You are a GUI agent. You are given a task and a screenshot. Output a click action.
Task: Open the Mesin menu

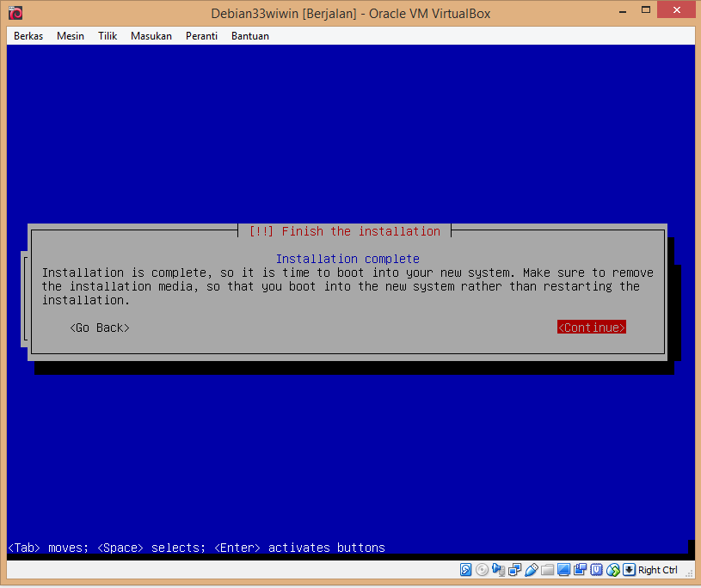click(71, 36)
